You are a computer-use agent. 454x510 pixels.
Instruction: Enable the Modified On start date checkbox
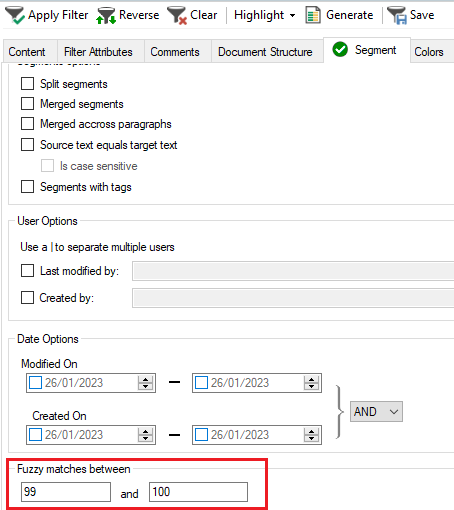35,383
